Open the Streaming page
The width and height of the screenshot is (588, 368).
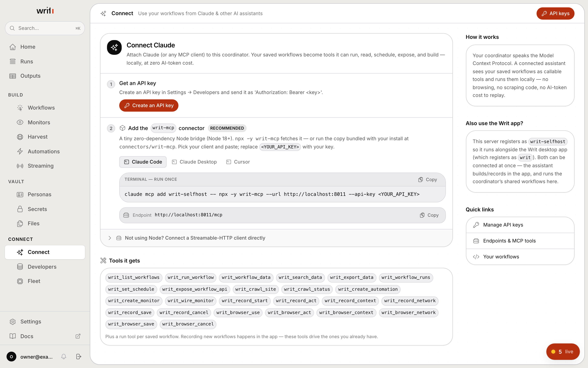tap(45, 166)
